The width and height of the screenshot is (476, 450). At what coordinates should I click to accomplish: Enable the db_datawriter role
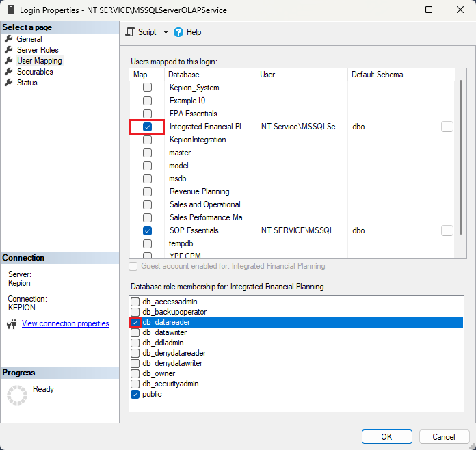coord(135,333)
